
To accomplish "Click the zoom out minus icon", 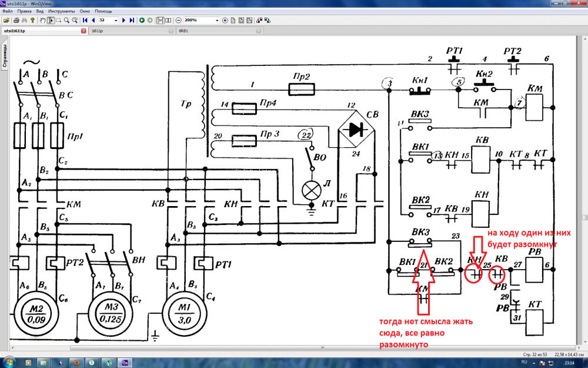I will [x=177, y=20].
